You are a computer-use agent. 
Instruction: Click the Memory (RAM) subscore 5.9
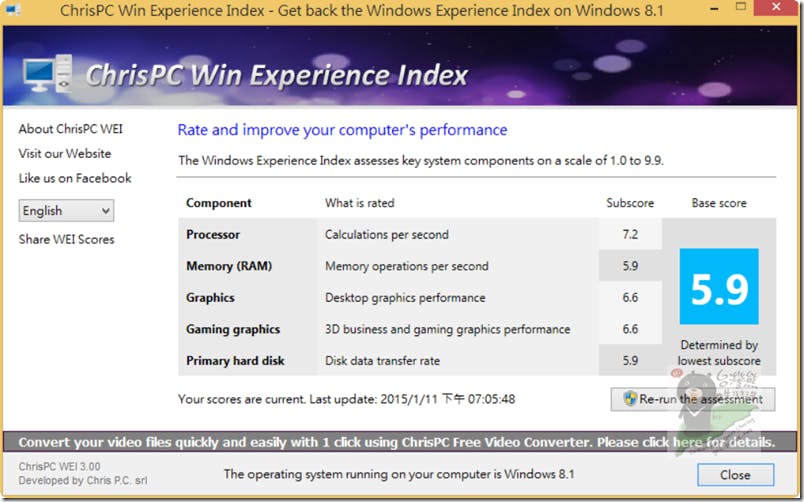pyautogui.click(x=630, y=266)
